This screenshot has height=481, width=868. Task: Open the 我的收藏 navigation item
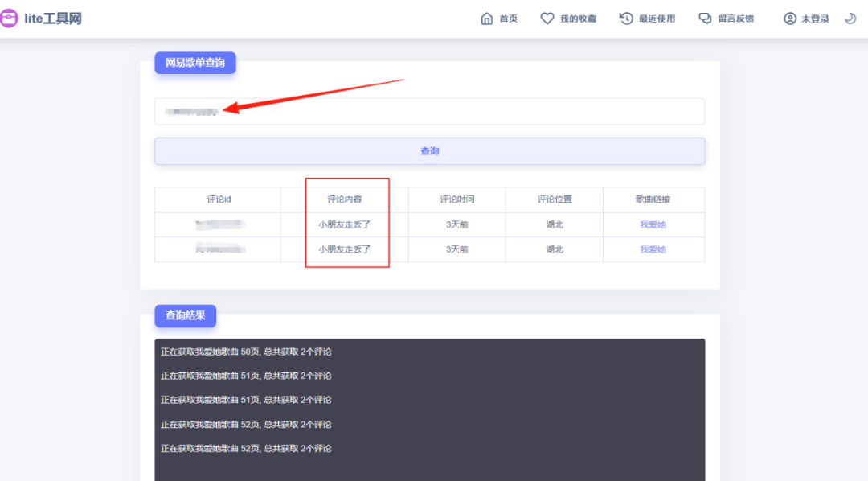point(578,18)
